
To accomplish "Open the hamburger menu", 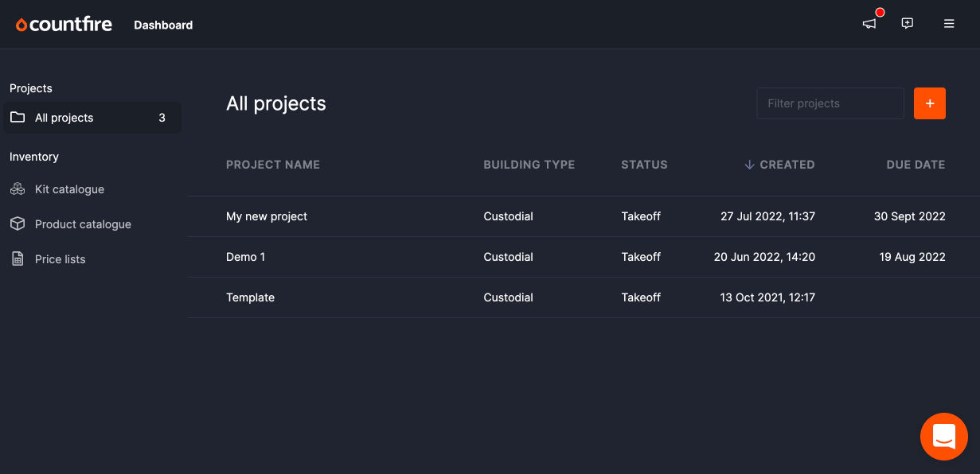I will click(949, 24).
